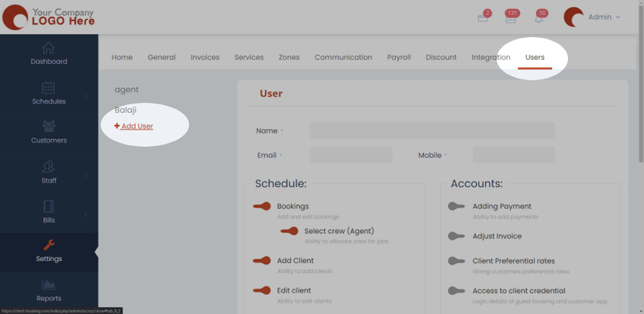Open the Dashboard home icon in sidebar

[x=49, y=48]
